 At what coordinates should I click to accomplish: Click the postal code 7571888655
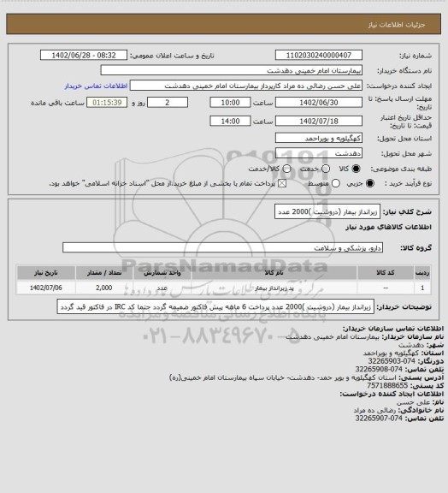[x=387, y=385]
